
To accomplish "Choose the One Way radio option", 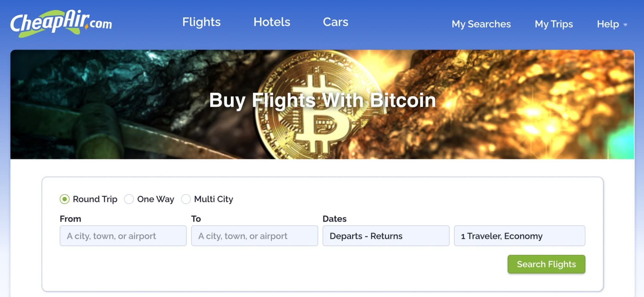I will point(129,199).
